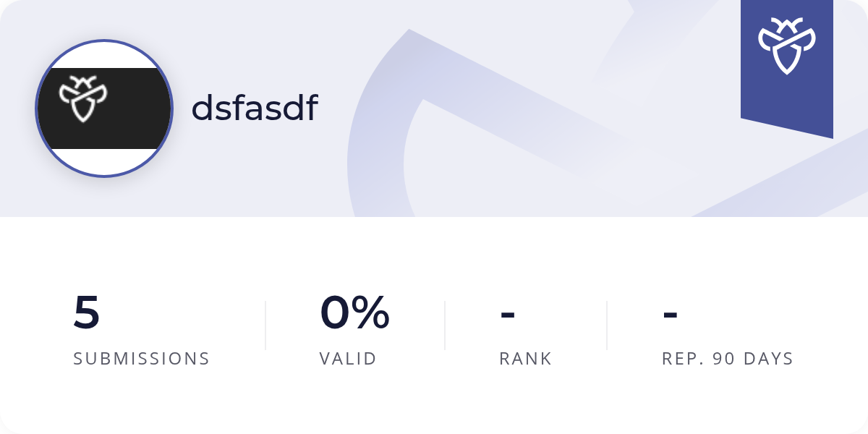Select the submissions count number 5
The image size is (868, 434).
click(87, 312)
